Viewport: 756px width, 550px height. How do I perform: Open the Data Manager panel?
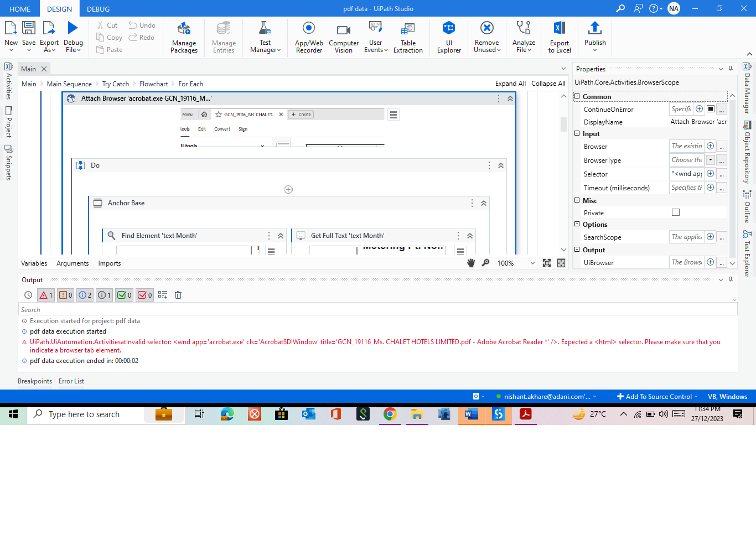(747, 88)
